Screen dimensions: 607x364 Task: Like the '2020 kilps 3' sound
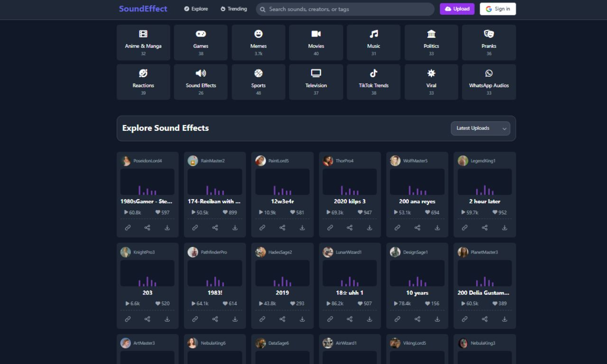(x=360, y=212)
